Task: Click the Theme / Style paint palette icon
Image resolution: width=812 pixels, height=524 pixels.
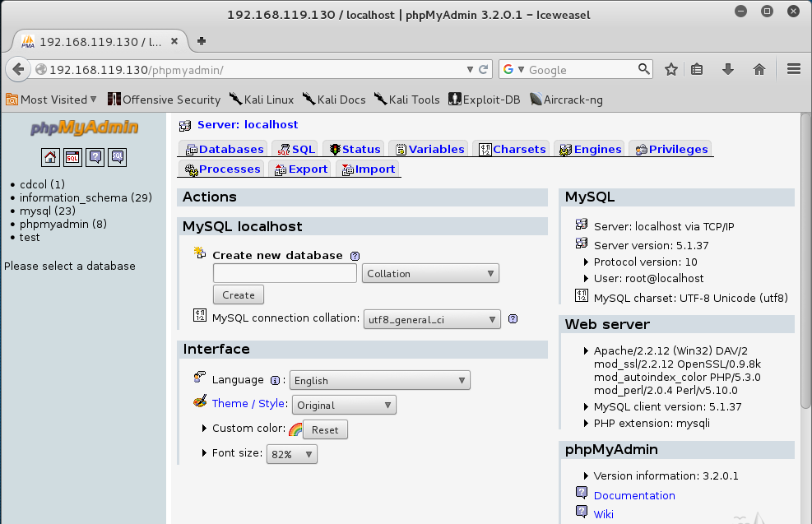Action: (x=201, y=402)
